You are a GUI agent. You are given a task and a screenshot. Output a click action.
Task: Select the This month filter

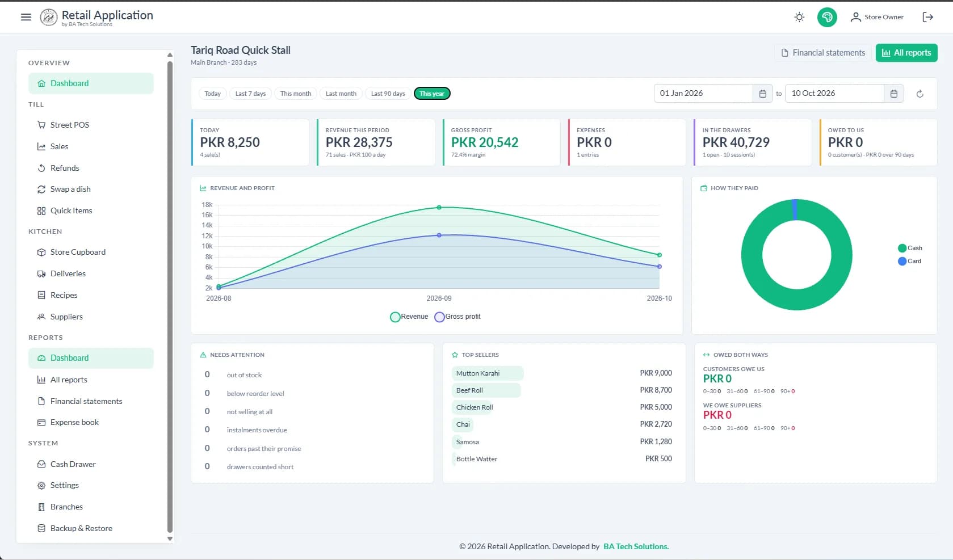click(x=296, y=94)
